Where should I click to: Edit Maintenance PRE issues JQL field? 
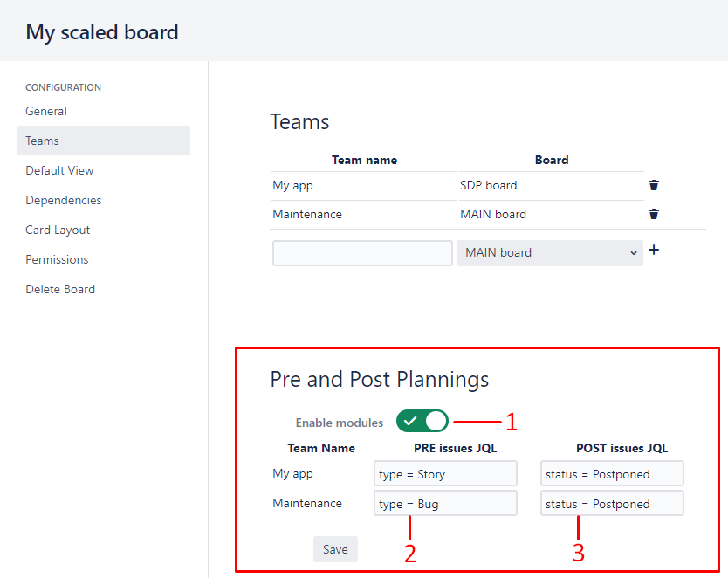pyautogui.click(x=445, y=503)
